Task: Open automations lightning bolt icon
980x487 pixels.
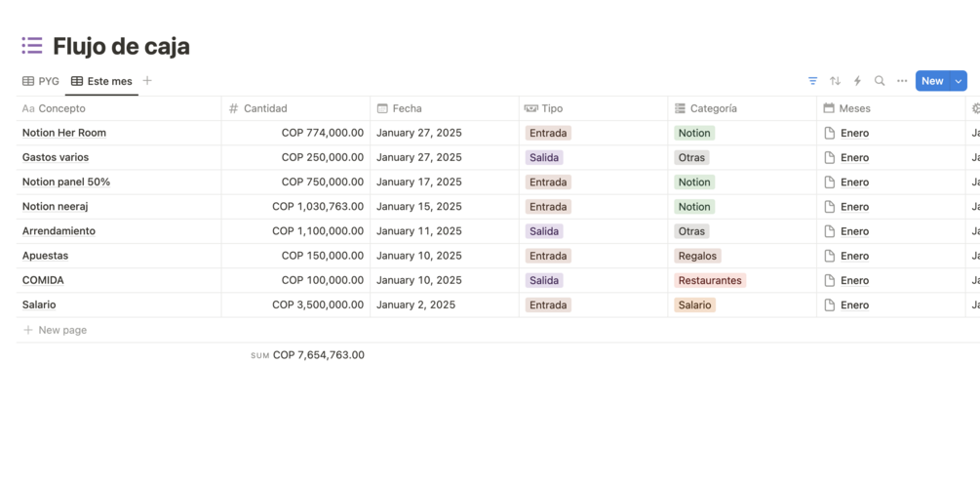Action: [x=857, y=81]
